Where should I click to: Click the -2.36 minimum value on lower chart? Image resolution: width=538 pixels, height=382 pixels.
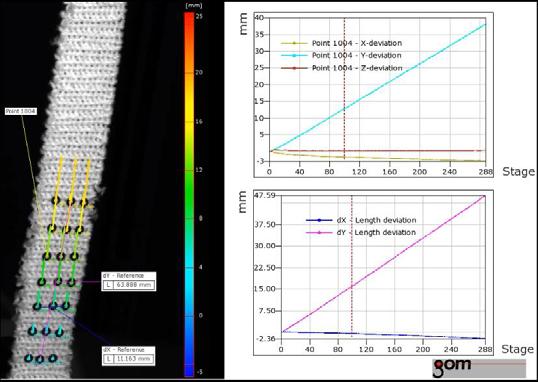pyautogui.click(x=266, y=338)
